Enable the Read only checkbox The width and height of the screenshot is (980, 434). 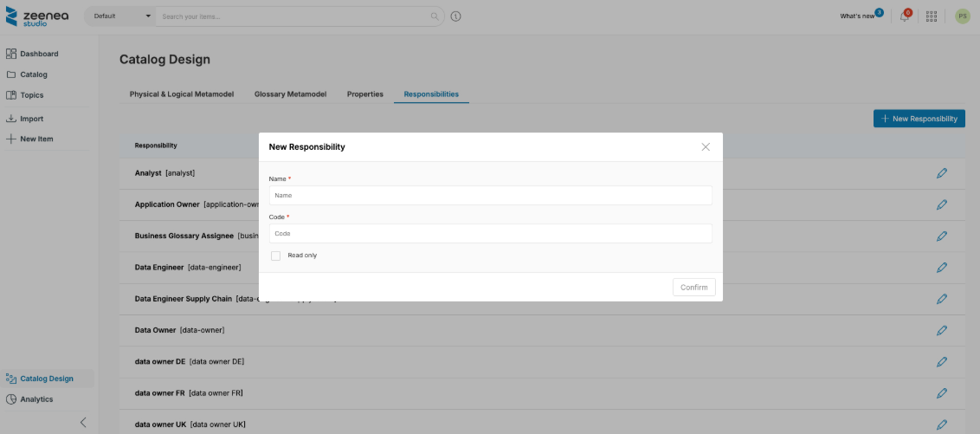[x=275, y=256]
